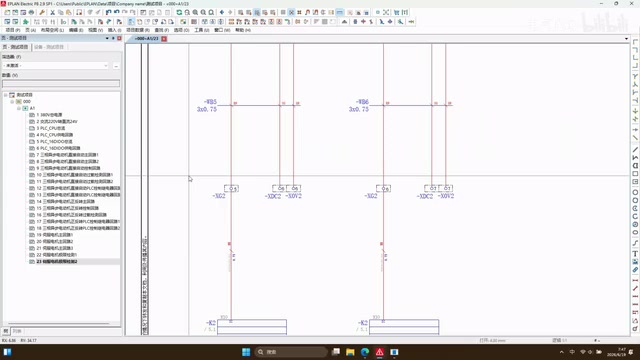Click the tree panel horizontal scrollbar
This screenshot has height=360, width=640.
tap(59, 324)
